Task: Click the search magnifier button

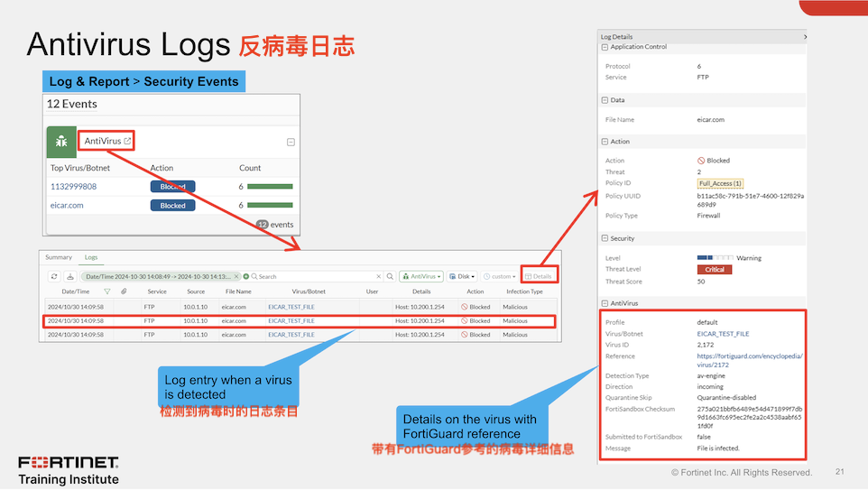Action: pos(391,276)
